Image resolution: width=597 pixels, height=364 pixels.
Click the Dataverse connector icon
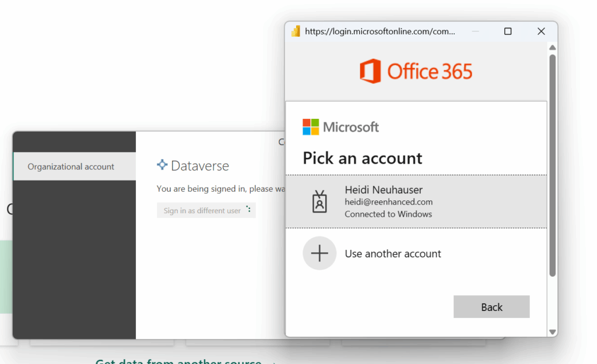tap(162, 165)
